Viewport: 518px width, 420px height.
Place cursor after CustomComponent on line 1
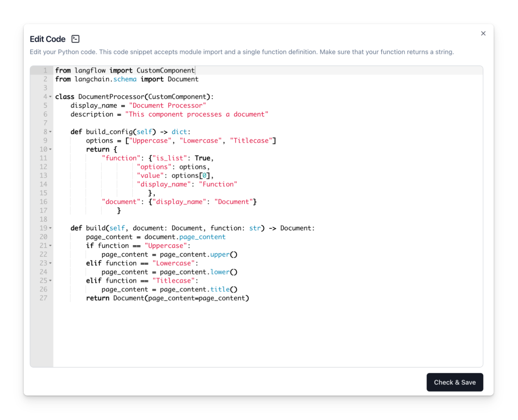195,70
